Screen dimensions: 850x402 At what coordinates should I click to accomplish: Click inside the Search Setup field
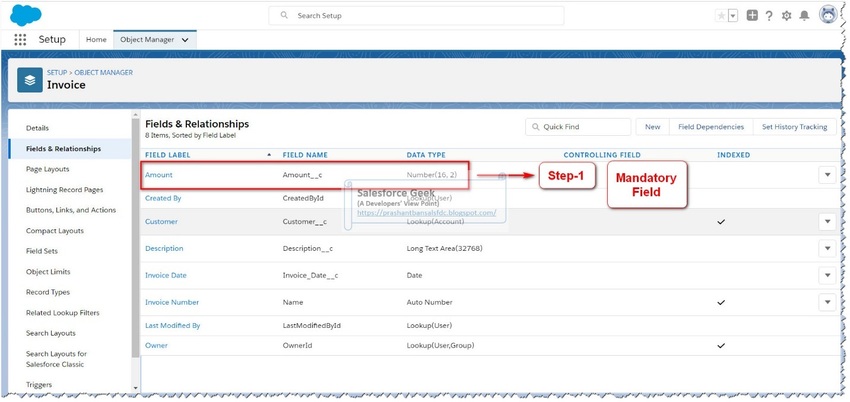(416, 16)
